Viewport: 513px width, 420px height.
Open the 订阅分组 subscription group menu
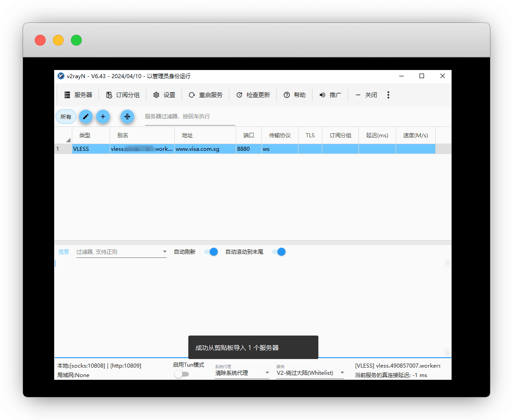coord(123,95)
